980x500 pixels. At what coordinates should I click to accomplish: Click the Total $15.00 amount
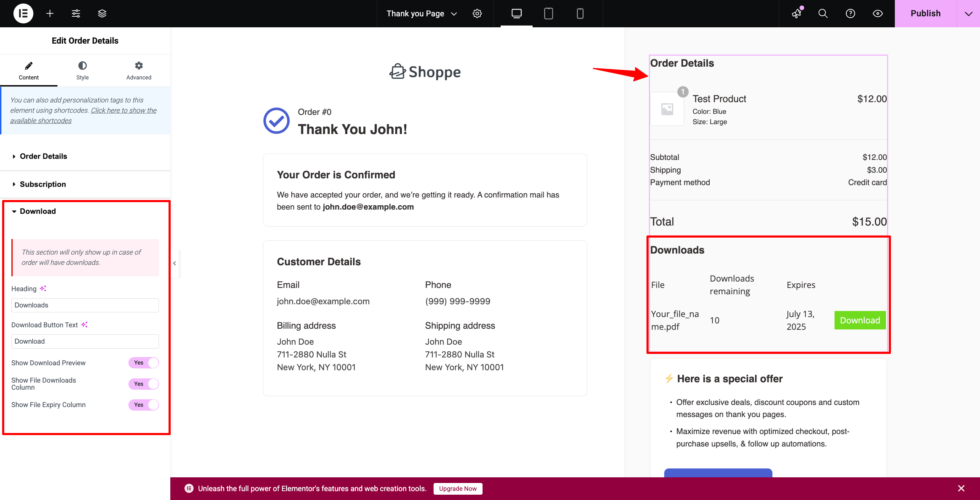click(x=869, y=222)
